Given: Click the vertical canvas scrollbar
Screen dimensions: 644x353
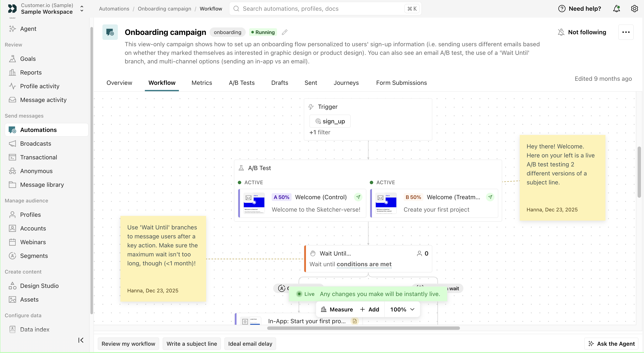Looking at the screenshot, I should (639, 172).
